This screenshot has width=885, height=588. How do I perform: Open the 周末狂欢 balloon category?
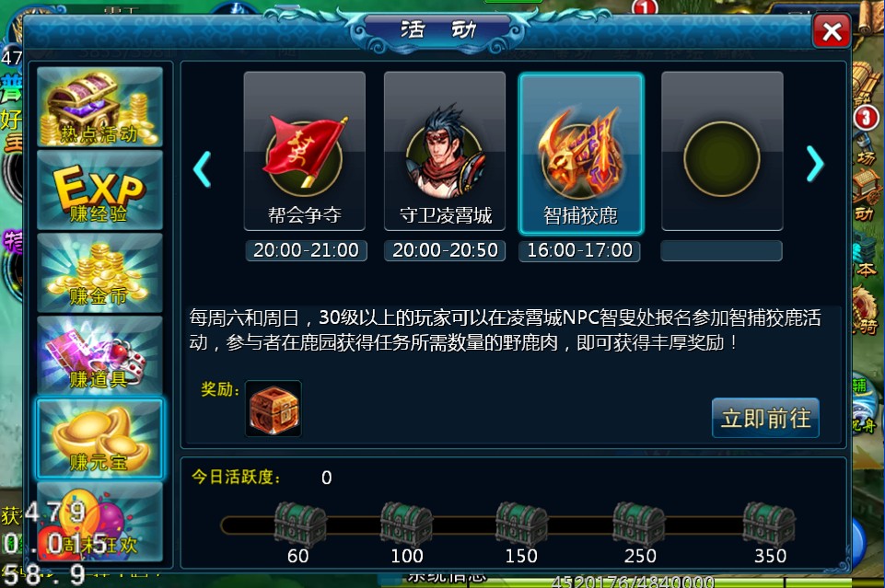point(99,522)
